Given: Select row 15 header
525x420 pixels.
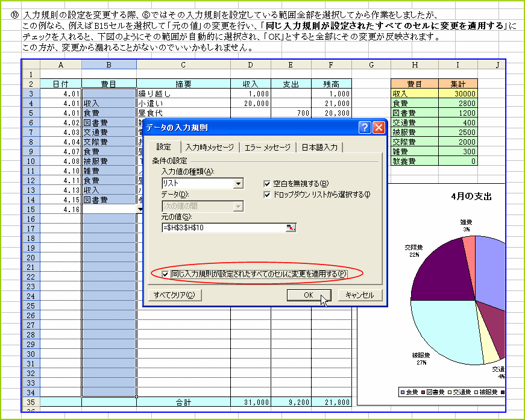Looking at the screenshot, I should (31, 210).
